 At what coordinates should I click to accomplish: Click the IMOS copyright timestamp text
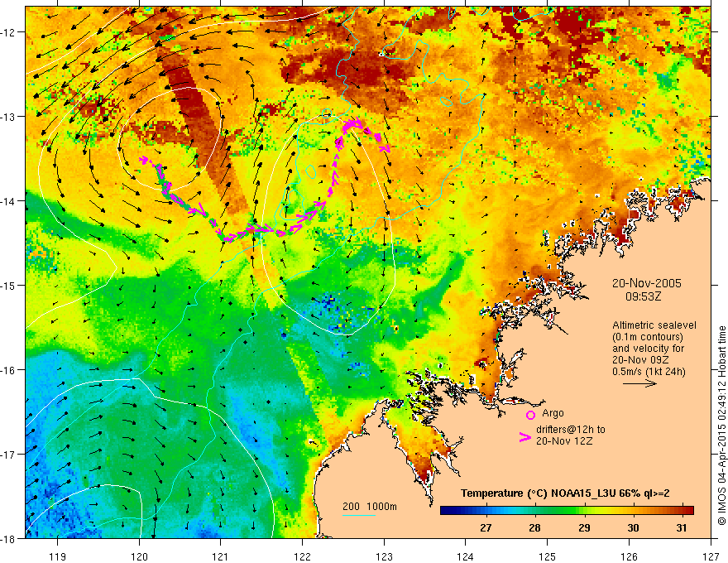(x=722, y=426)
